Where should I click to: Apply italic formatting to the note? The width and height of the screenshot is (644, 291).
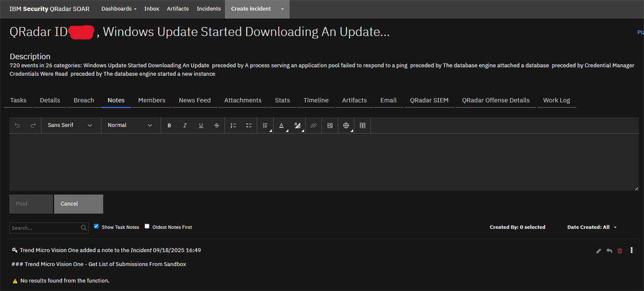[x=185, y=125]
